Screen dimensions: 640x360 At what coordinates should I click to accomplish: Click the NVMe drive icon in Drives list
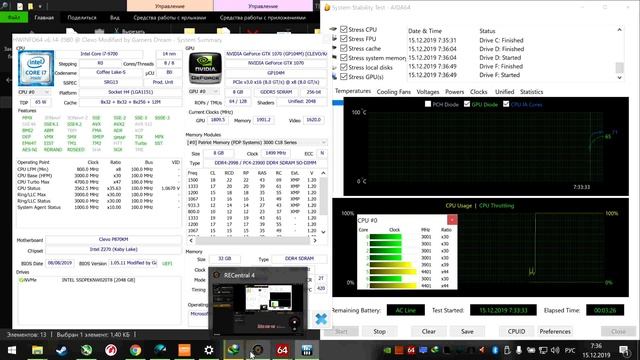tap(21, 280)
